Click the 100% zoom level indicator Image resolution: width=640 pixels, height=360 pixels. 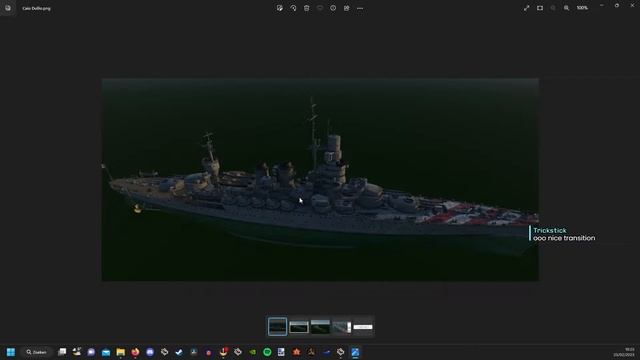point(582,8)
